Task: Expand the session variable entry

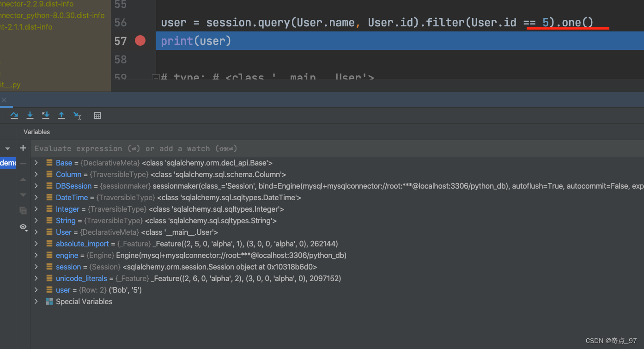Action: [36, 267]
